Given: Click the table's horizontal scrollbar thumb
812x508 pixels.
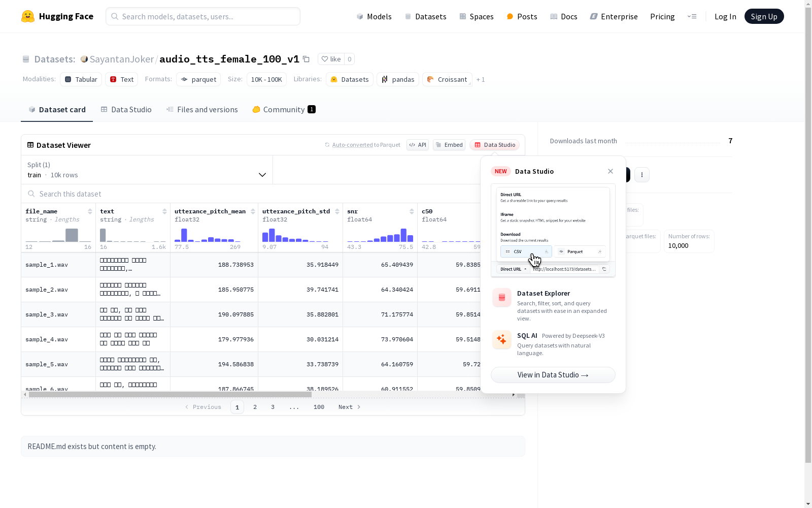Looking at the screenshot, I should click(170, 394).
